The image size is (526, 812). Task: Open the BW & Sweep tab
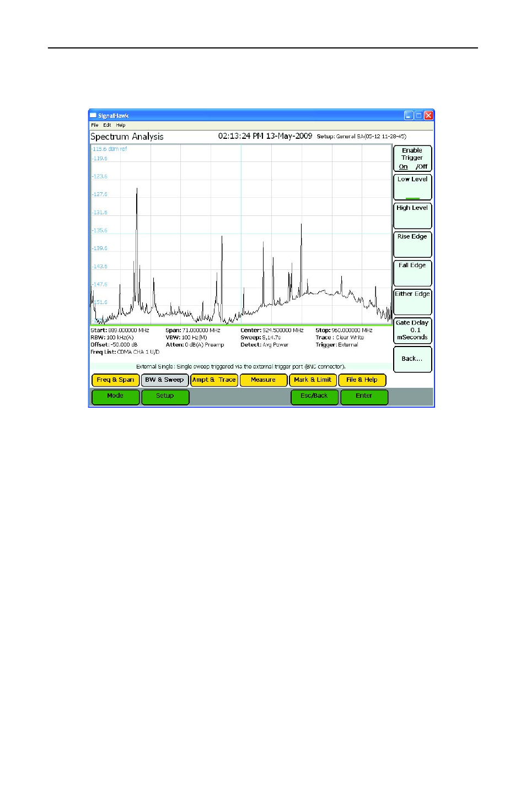click(164, 380)
